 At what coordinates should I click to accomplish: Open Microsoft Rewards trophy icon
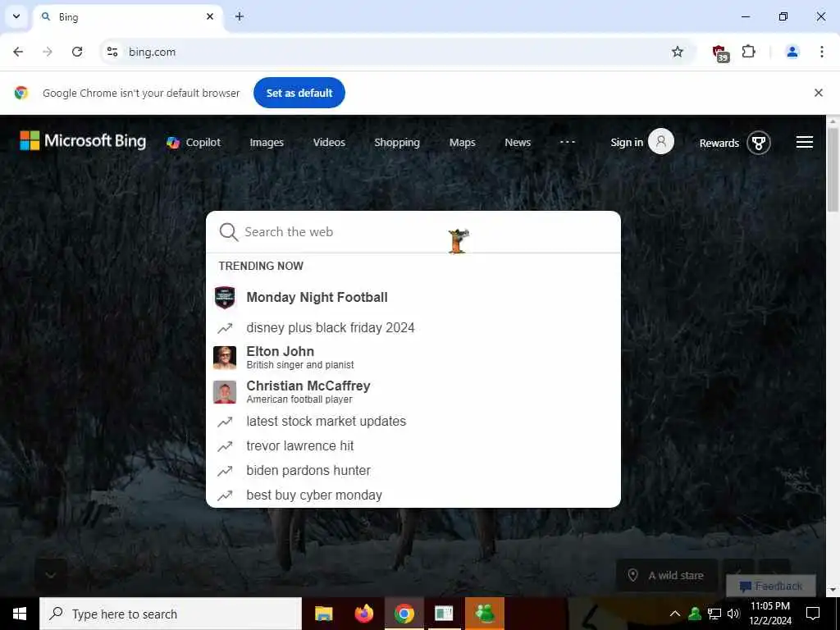[759, 143]
